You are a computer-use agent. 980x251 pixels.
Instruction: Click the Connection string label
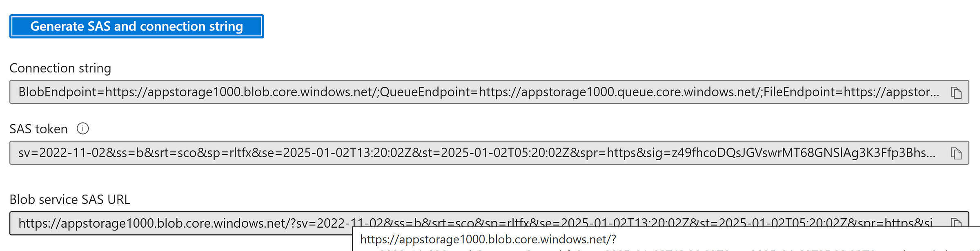[x=60, y=68]
